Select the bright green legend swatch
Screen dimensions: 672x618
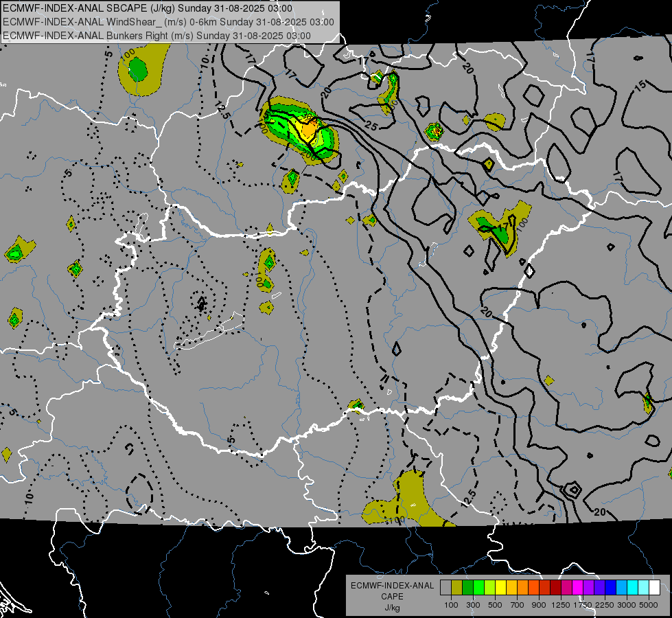[478, 587]
